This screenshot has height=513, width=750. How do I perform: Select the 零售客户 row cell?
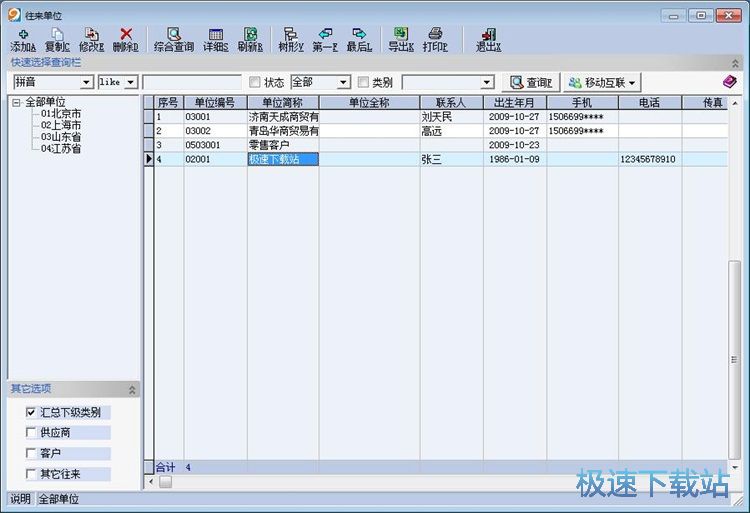(283, 145)
